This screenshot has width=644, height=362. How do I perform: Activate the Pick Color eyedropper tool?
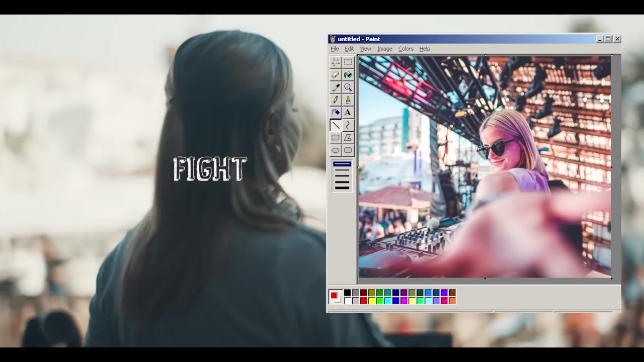point(335,87)
